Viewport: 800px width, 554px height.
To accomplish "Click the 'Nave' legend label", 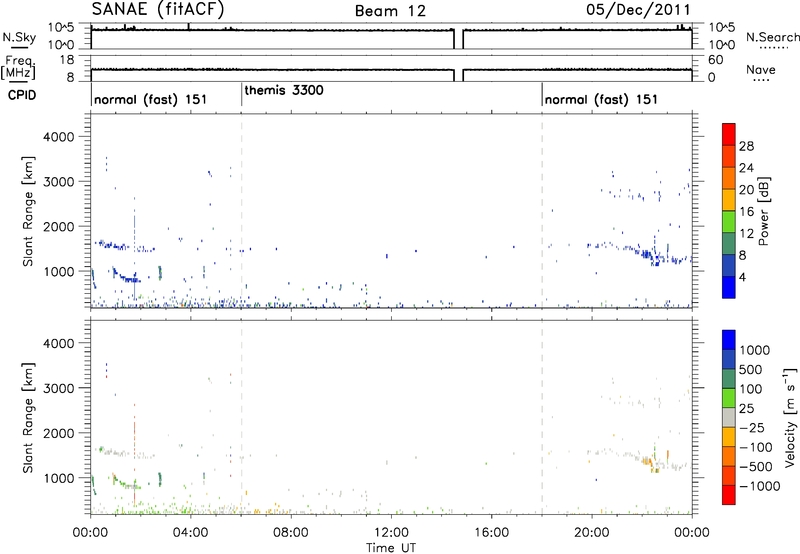I will pyautogui.click(x=761, y=70).
